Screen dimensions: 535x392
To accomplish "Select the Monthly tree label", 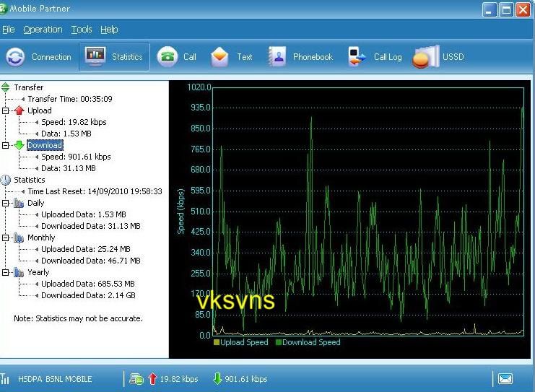I will pos(41,238).
